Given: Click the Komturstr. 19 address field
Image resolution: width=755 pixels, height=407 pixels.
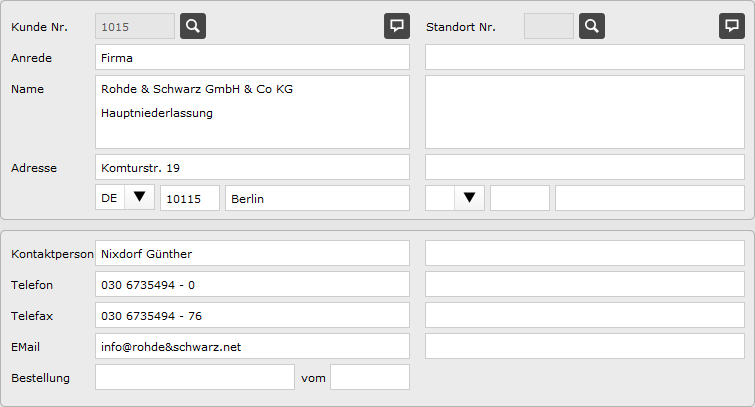Looking at the screenshot, I should point(252,167).
